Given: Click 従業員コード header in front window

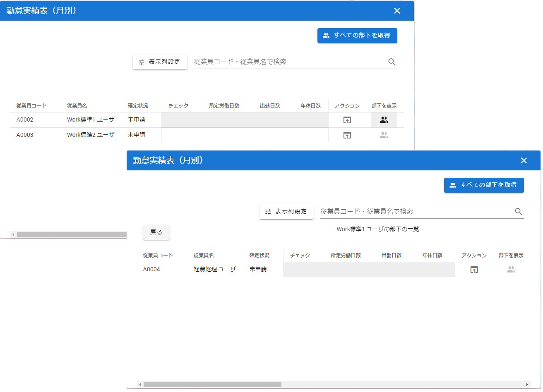Looking at the screenshot, I should 158,256.
